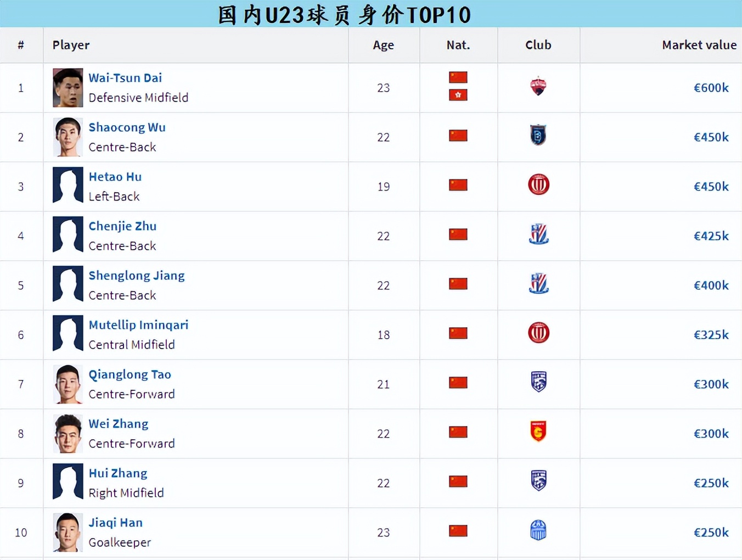Click the red club crest beside Hetao Hu
Screen dimensions: 742x560
[x=538, y=185]
